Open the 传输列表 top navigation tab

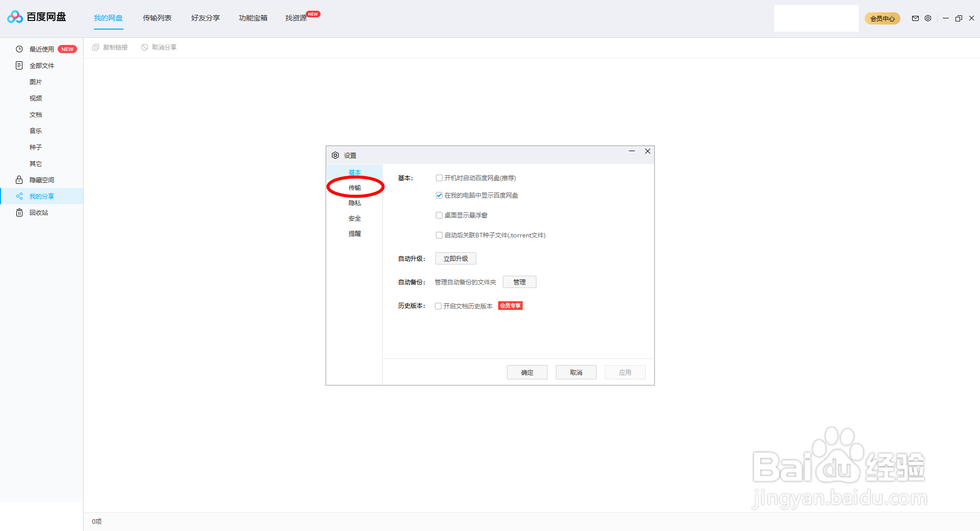click(157, 17)
